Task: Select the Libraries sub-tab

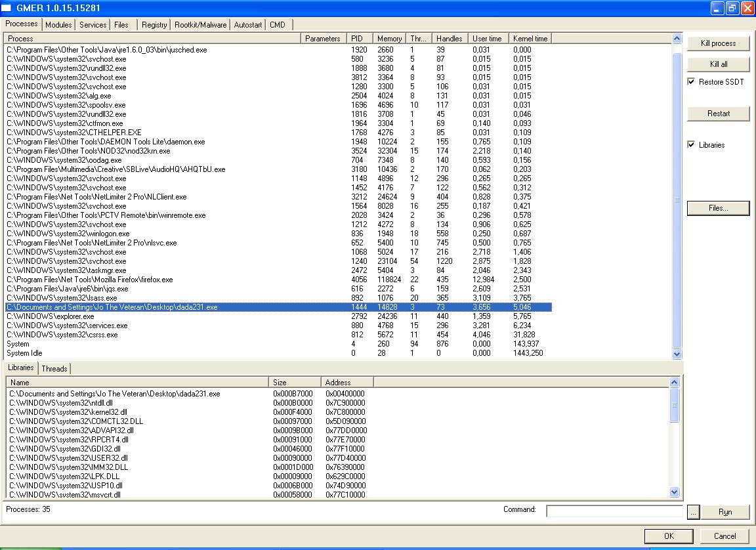Action: tap(21, 368)
